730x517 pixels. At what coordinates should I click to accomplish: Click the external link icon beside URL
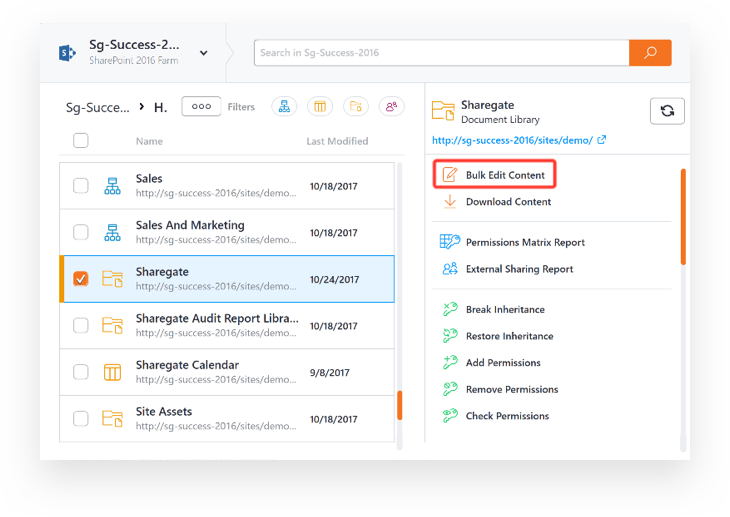tap(602, 139)
